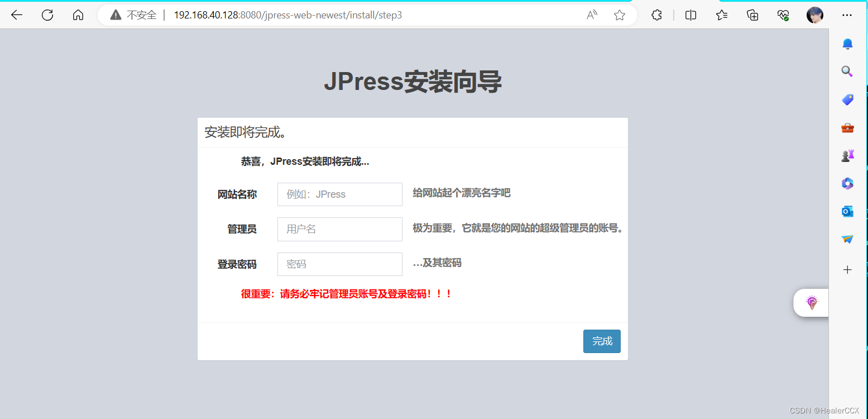This screenshot has width=868, height=419.
Task: Open paper plane Drop icon in sidebar
Action: tap(847, 239)
